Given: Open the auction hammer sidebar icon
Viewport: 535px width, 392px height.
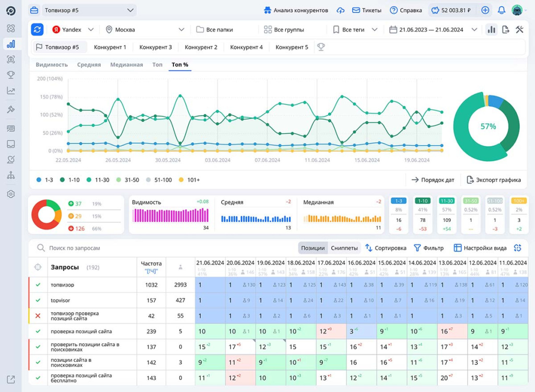Looking at the screenshot, I should click(x=11, y=110).
